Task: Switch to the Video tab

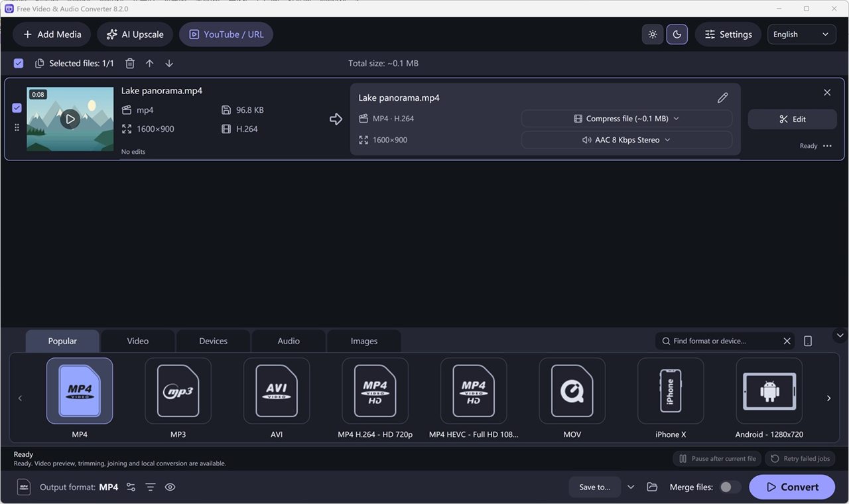Action: pyautogui.click(x=138, y=341)
